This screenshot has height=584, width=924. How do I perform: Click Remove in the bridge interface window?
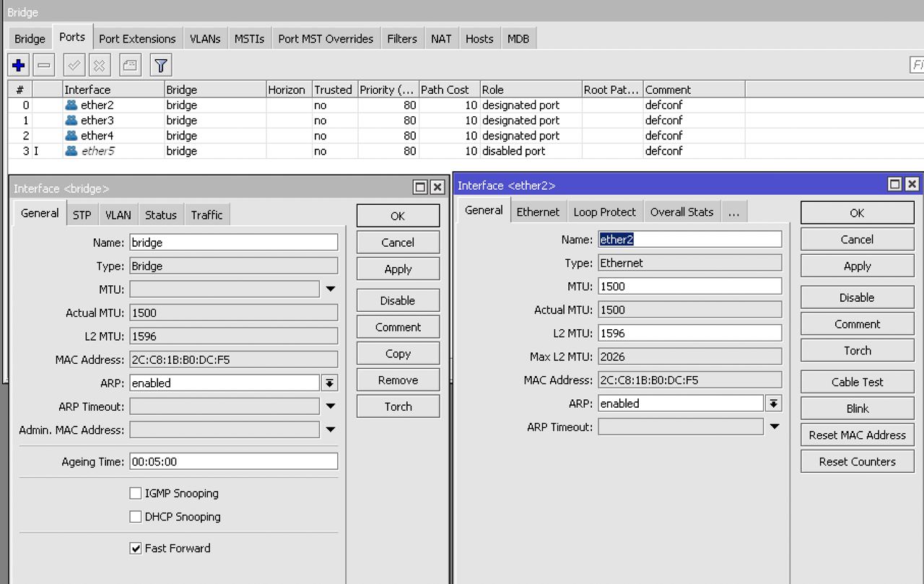[398, 380]
